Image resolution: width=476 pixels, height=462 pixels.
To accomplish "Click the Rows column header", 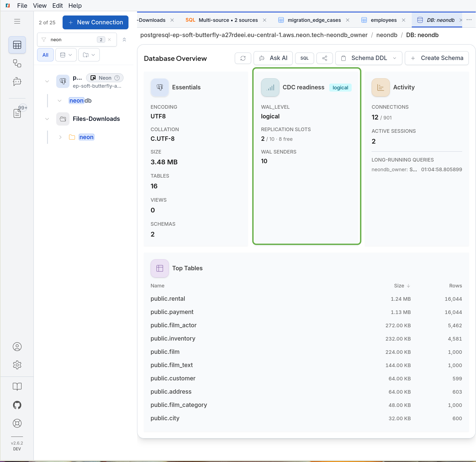I will tap(456, 286).
